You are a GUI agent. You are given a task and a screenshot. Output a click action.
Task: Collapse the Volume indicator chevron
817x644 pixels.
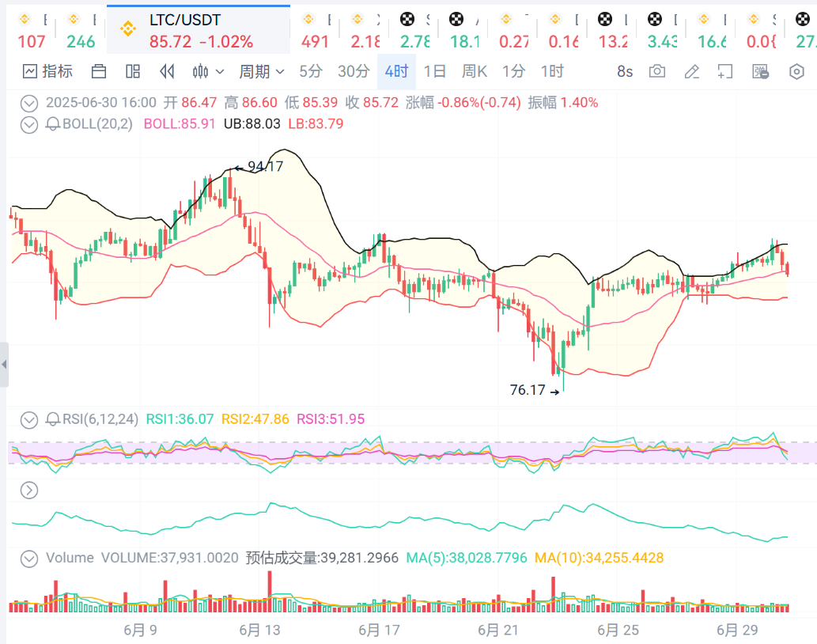(x=29, y=559)
